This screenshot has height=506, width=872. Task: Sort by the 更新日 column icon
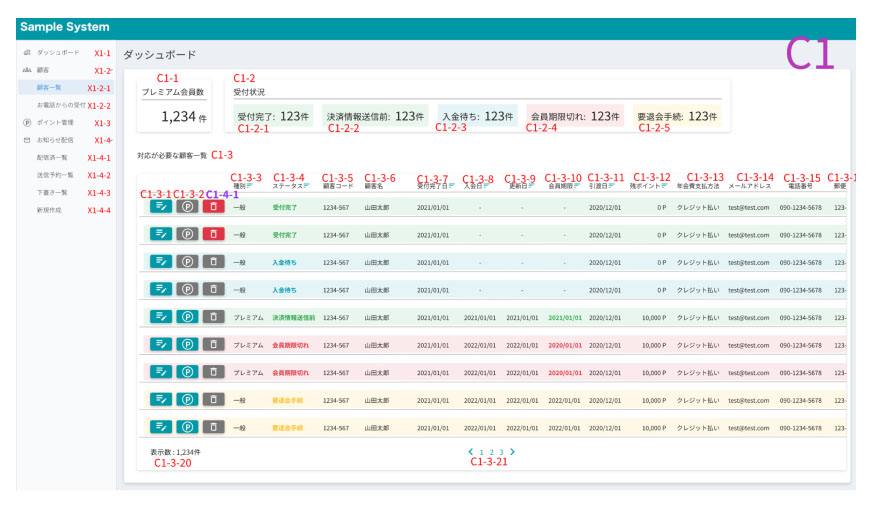click(x=531, y=186)
